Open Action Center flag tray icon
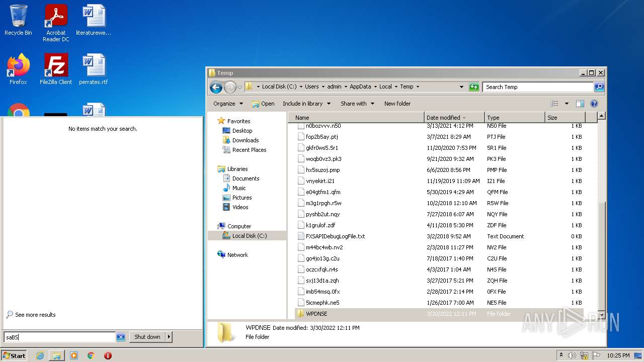The image size is (644, 362). click(596, 355)
